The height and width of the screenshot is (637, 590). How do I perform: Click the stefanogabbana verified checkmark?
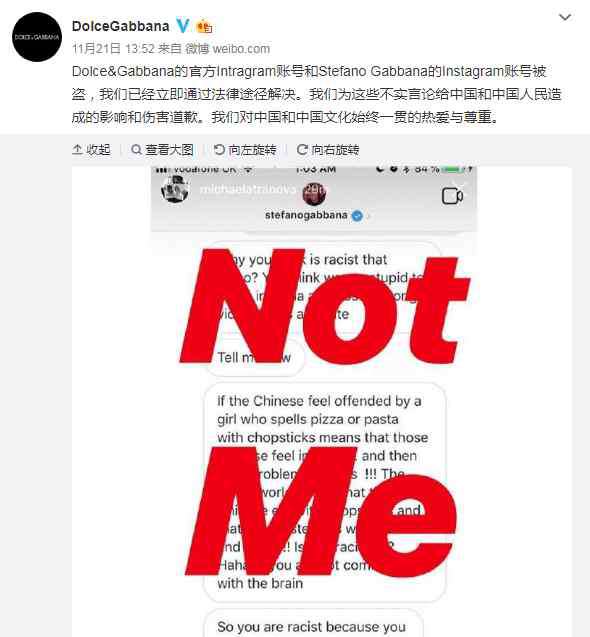(357, 216)
